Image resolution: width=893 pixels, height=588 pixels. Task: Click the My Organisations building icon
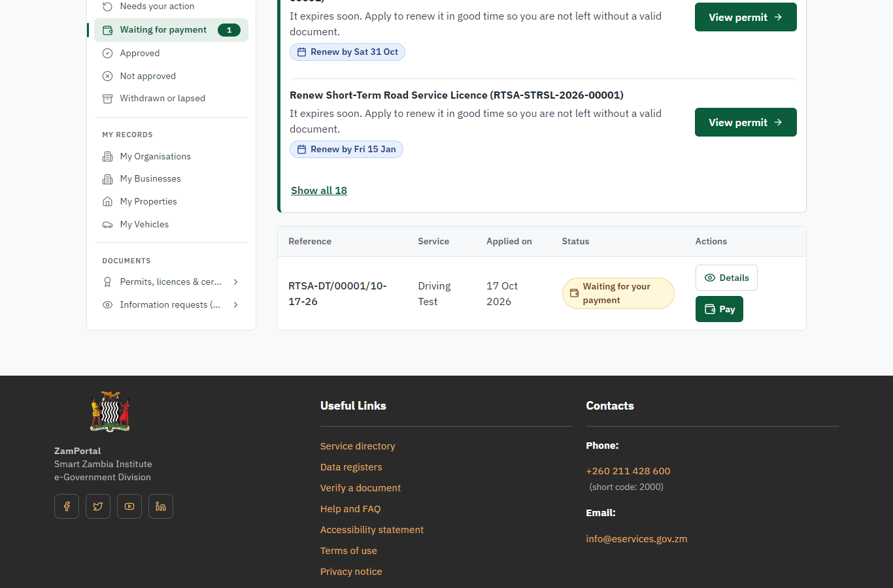[x=108, y=157]
